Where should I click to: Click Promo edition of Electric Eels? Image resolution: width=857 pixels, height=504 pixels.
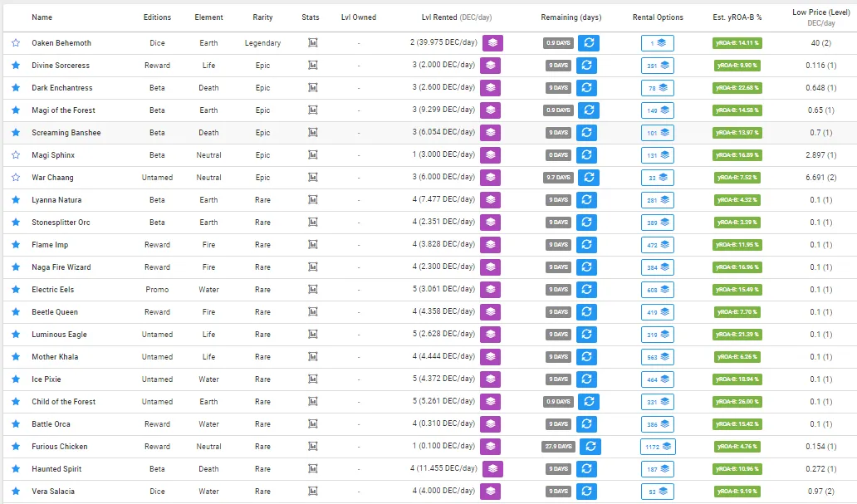coord(158,289)
